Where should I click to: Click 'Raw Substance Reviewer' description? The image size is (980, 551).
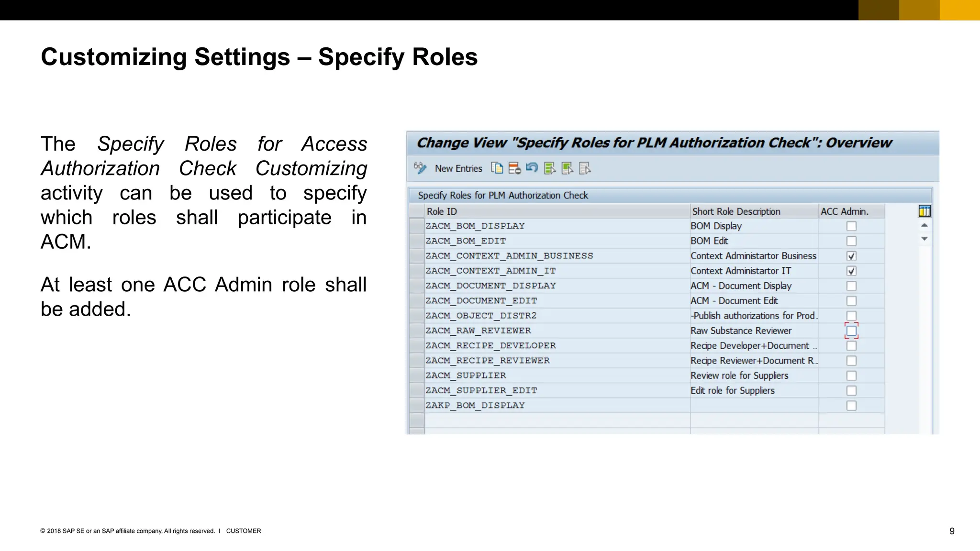click(x=754, y=331)
